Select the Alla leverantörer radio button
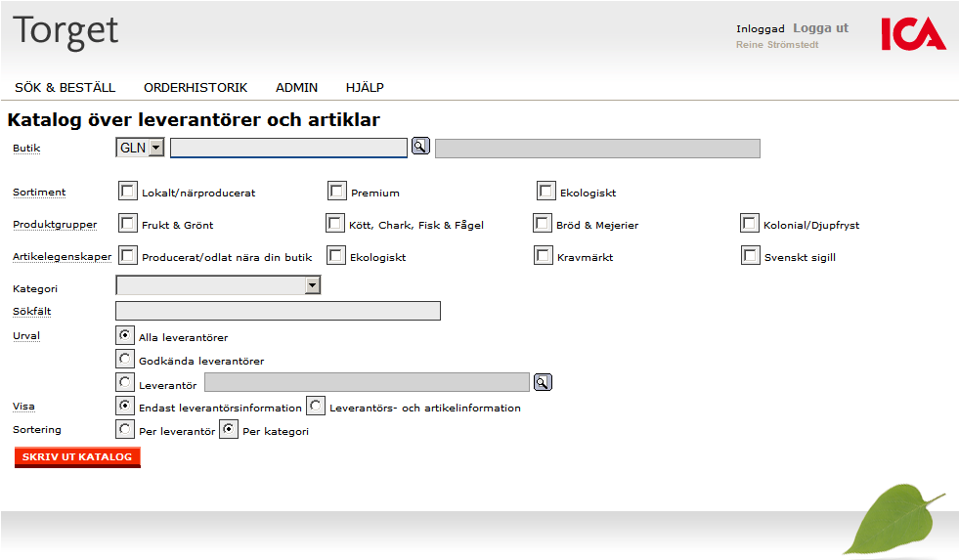 (x=125, y=335)
